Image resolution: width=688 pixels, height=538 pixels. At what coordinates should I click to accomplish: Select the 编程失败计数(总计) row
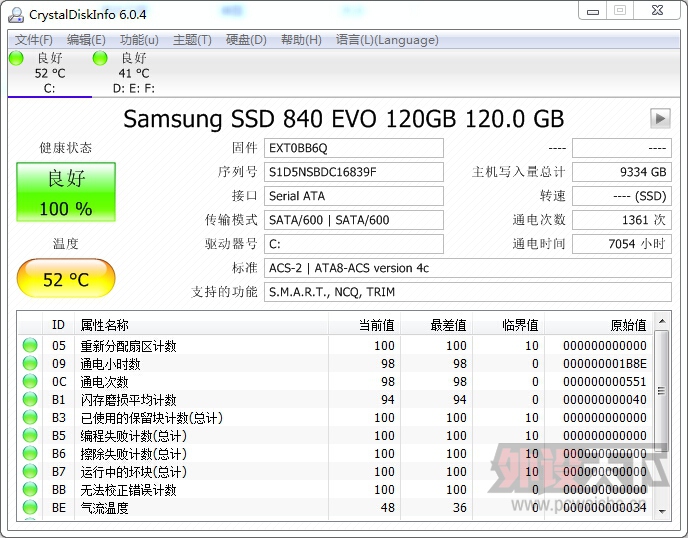click(335, 435)
